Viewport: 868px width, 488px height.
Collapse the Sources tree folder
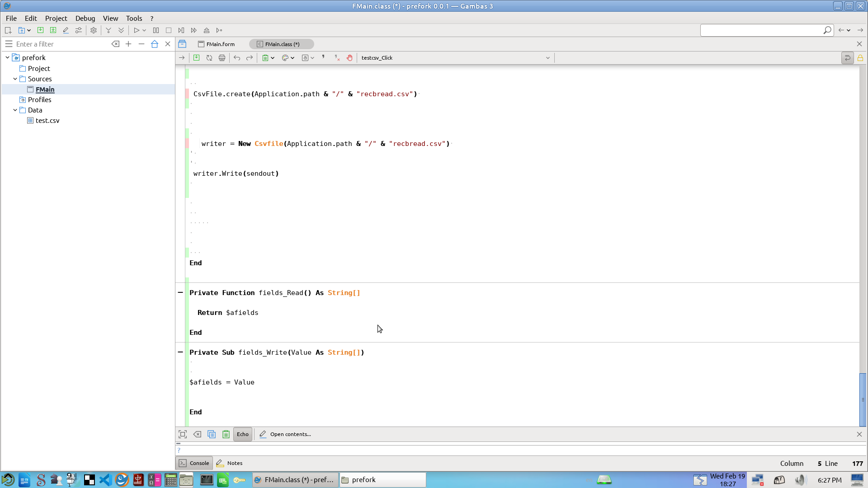pyautogui.click(x=15, y=79)
